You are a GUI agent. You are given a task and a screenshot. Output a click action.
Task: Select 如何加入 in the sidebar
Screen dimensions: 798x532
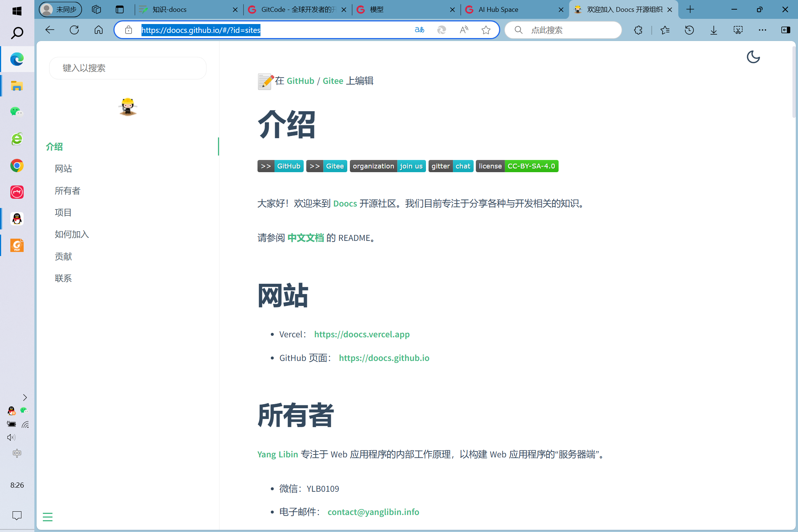[72, 234]
